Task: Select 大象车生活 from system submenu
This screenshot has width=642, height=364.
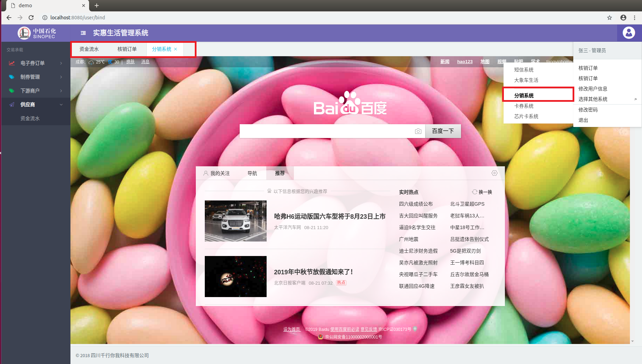Action: click(x=526, y=80)
